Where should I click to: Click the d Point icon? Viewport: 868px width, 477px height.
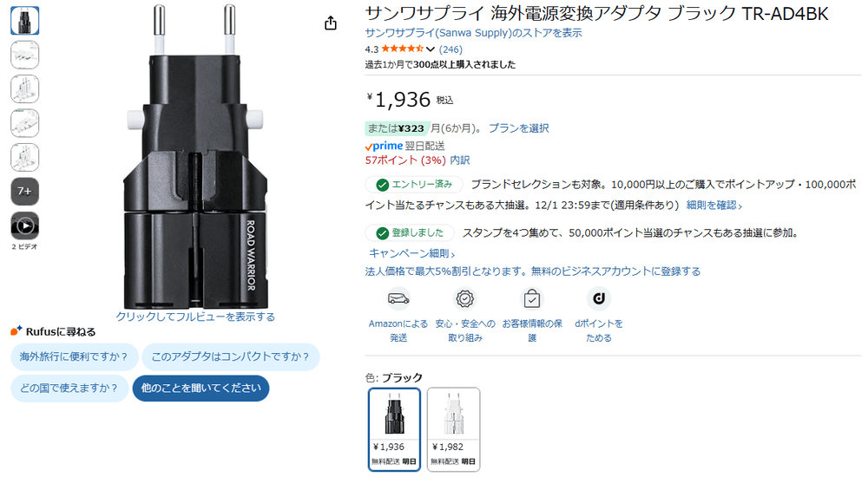599,299
